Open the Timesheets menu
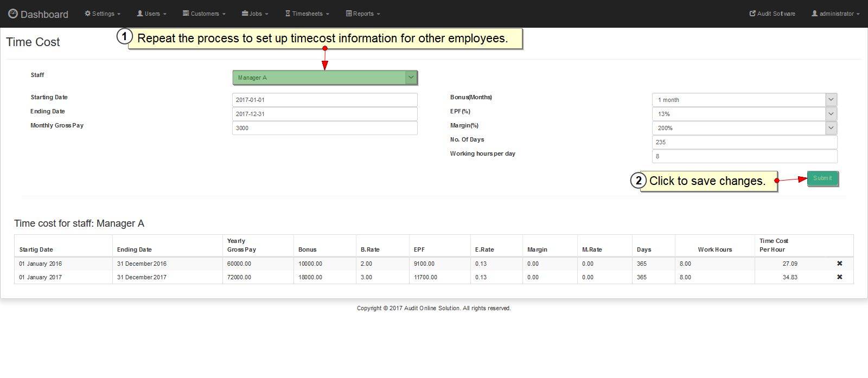Screen dimensions: 868x378 coord(307,14)
